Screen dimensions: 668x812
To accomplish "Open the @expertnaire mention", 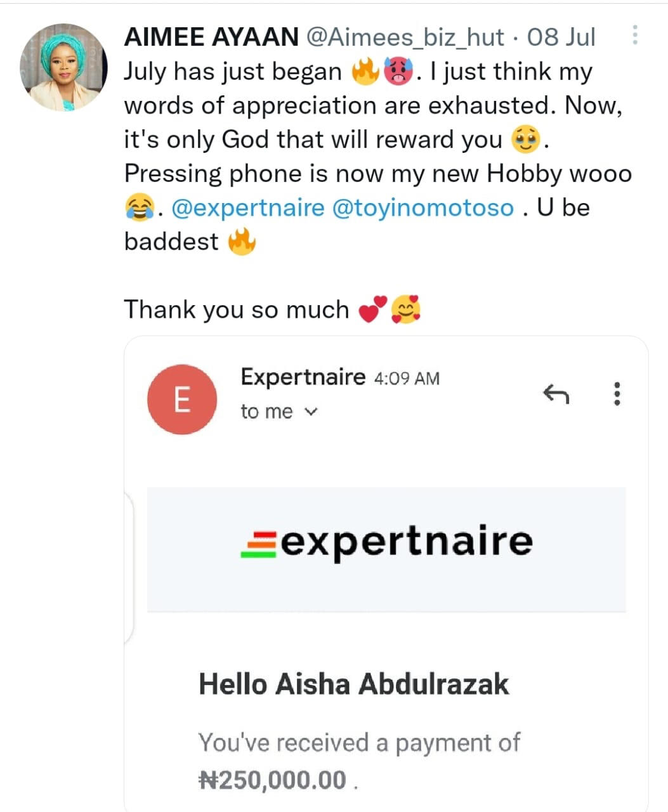I will [248, 208].
